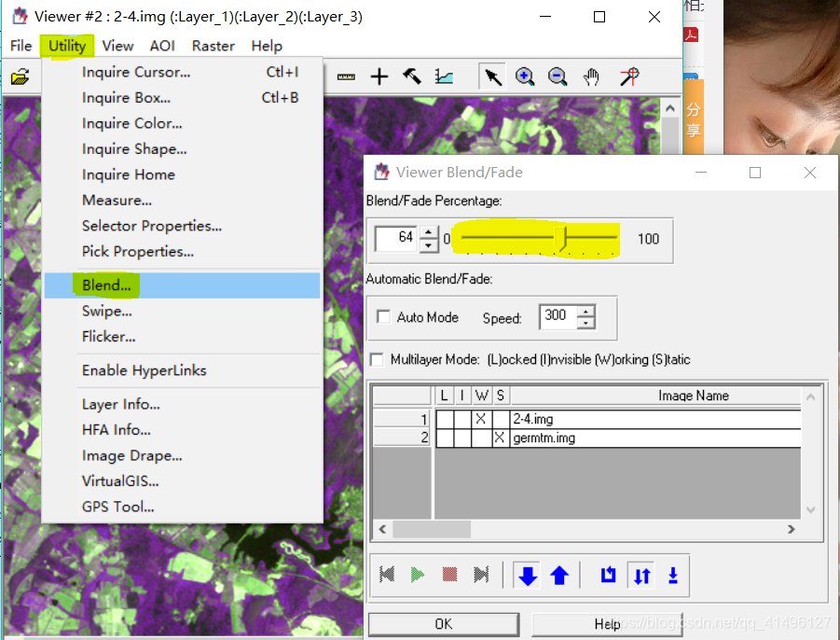Choose Blend... from Utility menu

[182, 285]
